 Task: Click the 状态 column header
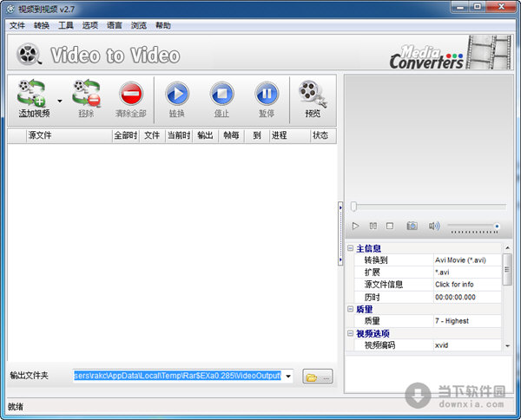[x=323, y=135]
